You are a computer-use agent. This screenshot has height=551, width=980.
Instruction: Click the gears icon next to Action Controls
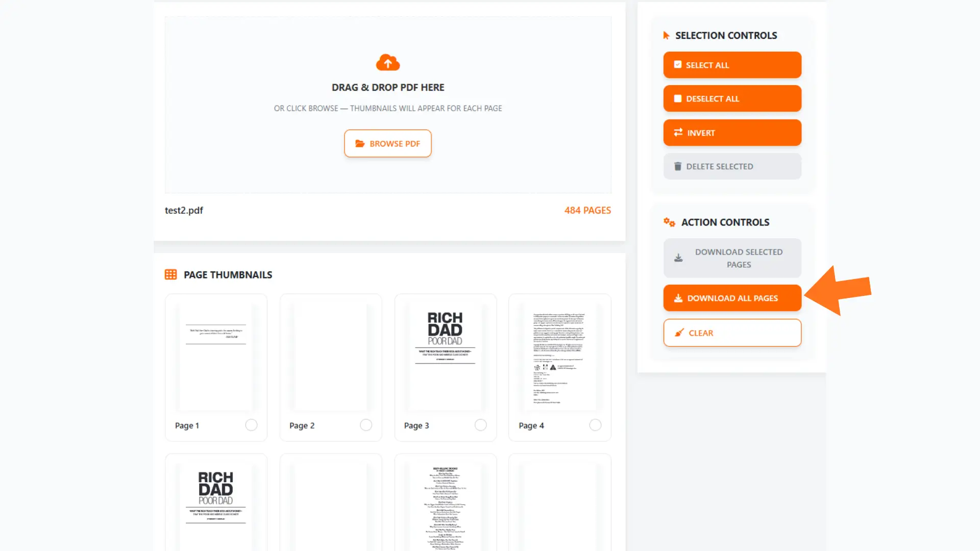(669, 222)
